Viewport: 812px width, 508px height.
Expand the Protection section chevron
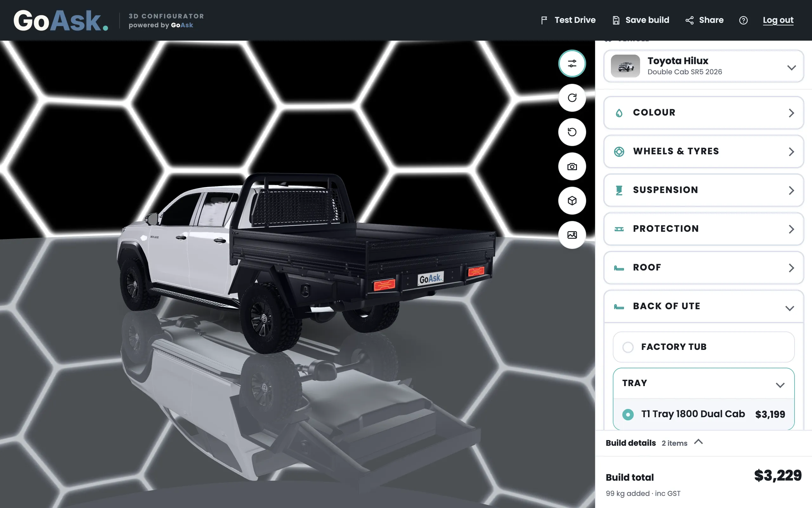coord(791,229)
